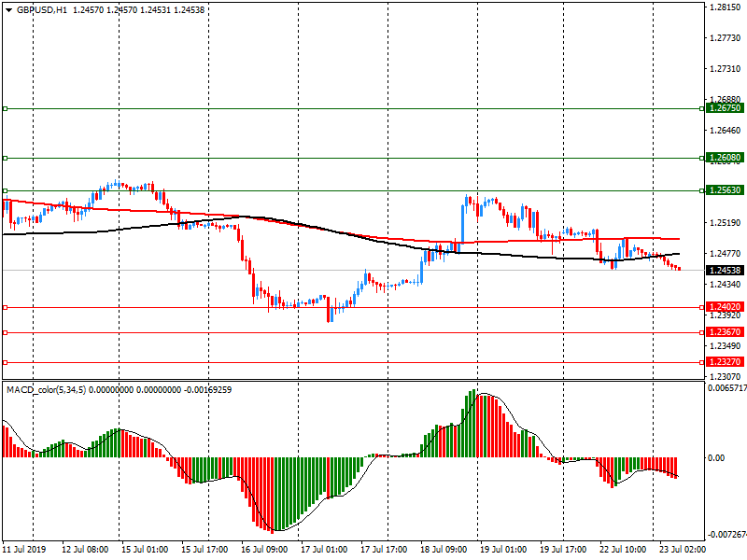
Task: Select the green 1.26750 price label
Action: [x=725, y=108]
